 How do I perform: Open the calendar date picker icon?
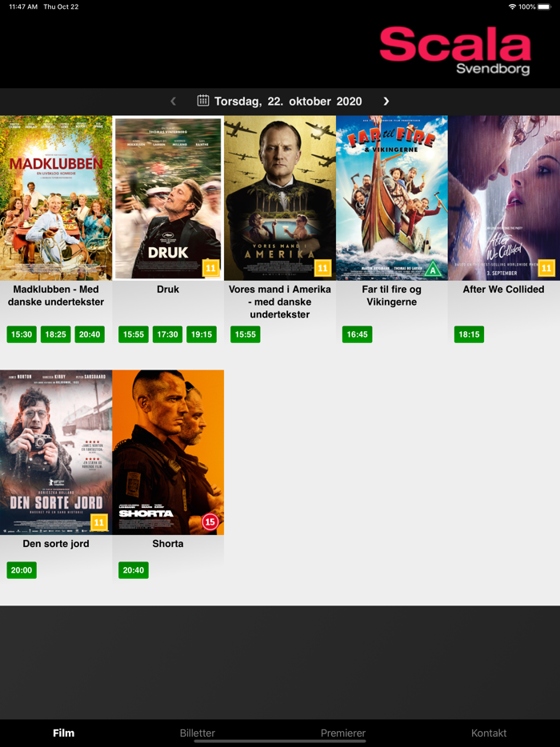(203, 101)
